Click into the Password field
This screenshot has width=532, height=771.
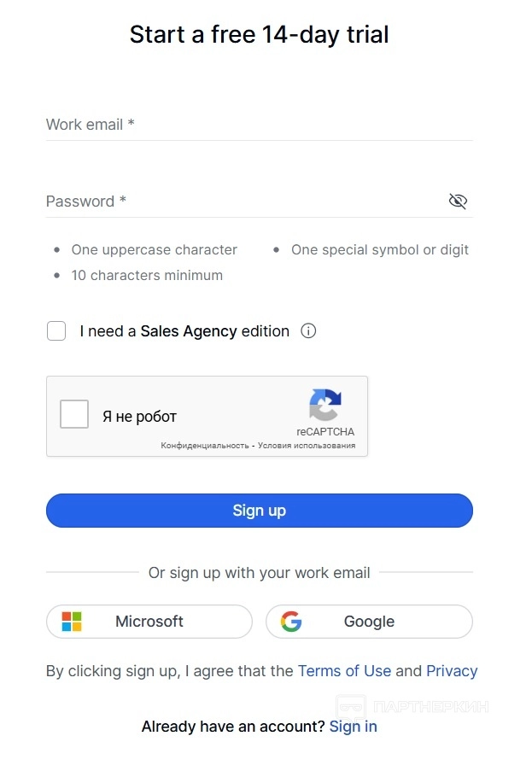[243, 202]
